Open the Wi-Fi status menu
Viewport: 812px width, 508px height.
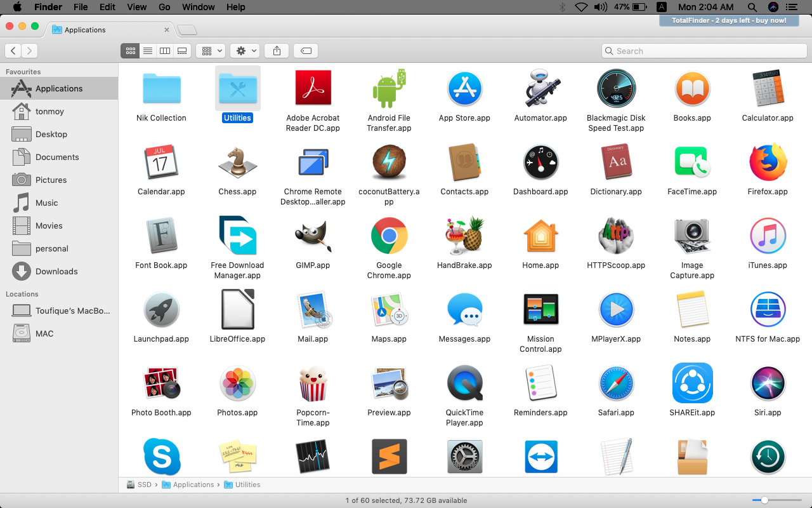pos(581,7)
